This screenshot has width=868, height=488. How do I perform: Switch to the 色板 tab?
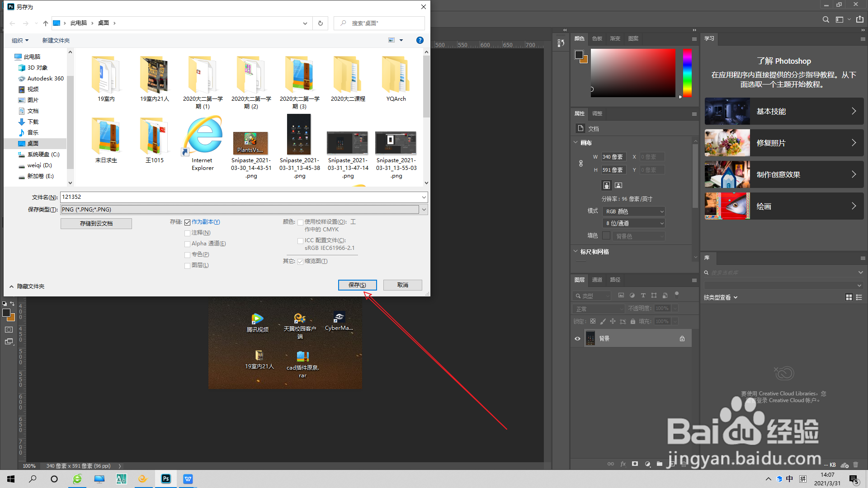coord(597,39)
